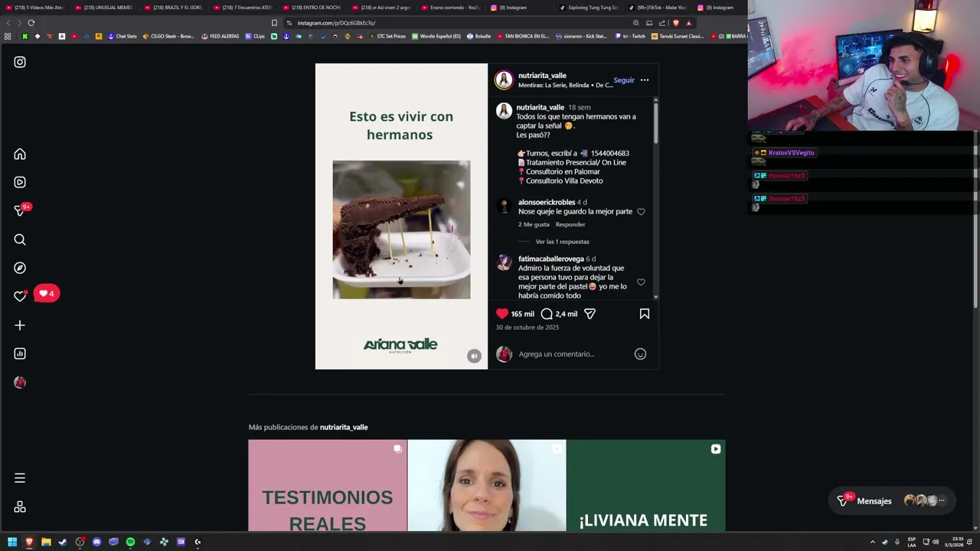Open 'TESTIMONIOS REALES' post thumbnail
The height and width of the screenshot is (551, 980).
click(x=328, y=485)
